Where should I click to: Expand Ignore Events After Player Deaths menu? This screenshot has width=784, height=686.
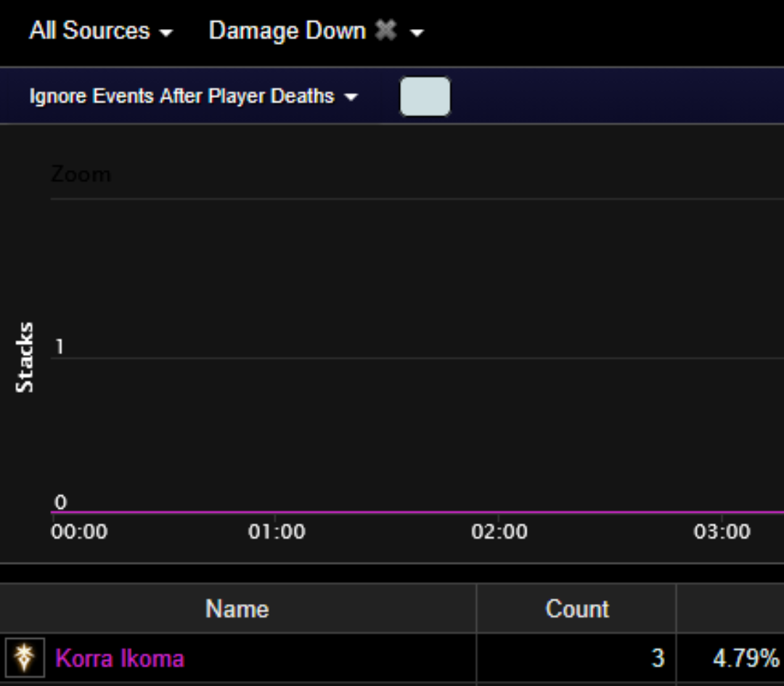(194, 96)
